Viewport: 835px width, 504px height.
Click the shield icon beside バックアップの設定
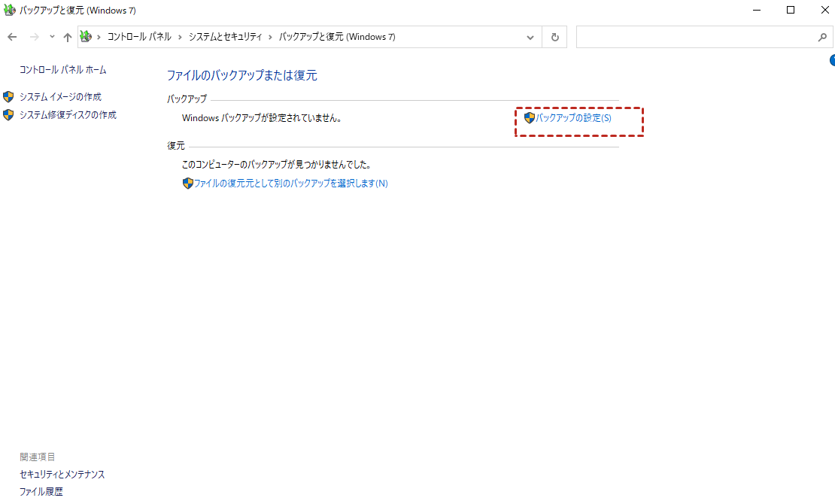pos(530,118)
